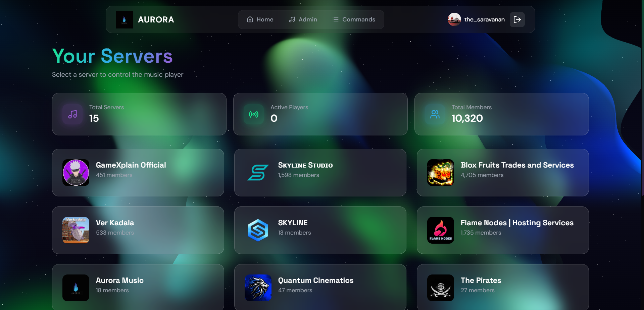Image resolution: width=644 pixels, height=310 pixels.
Task: Click the Aurora logo icon in navbar
Action: point(124,20)
